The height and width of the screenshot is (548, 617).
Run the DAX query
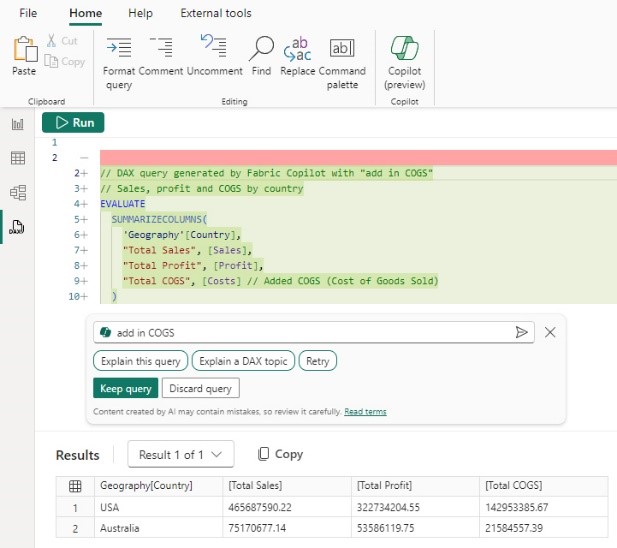pos(73,122)
